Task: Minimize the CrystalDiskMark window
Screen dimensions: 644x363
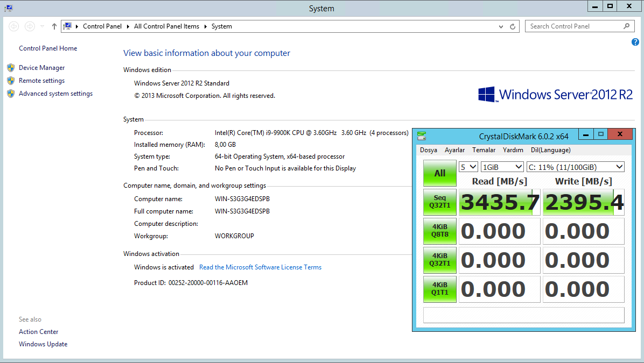Action: click(586, 134)
